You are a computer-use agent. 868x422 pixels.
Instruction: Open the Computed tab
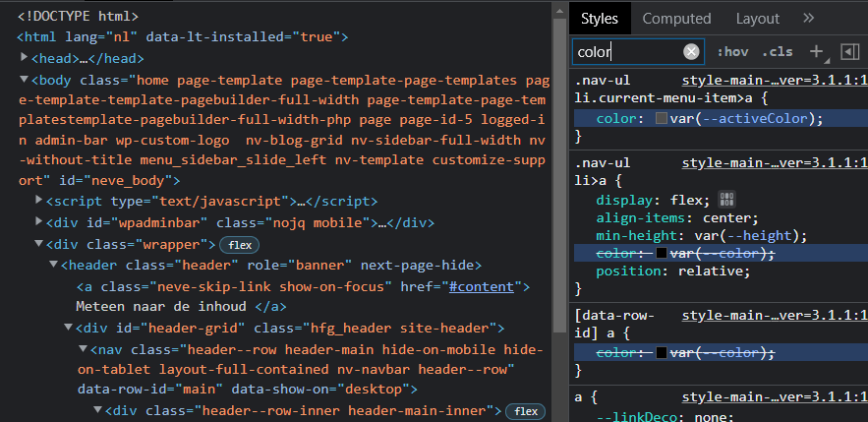pos(676,19)
